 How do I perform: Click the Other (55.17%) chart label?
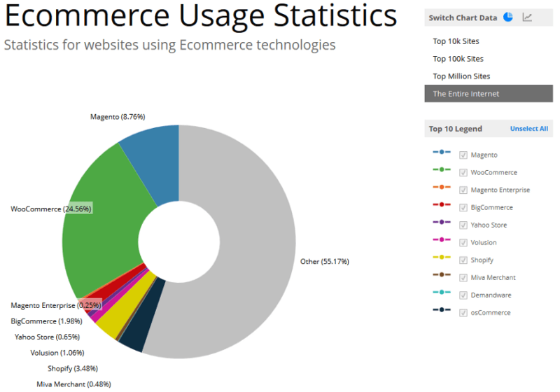tap(325, 261)
